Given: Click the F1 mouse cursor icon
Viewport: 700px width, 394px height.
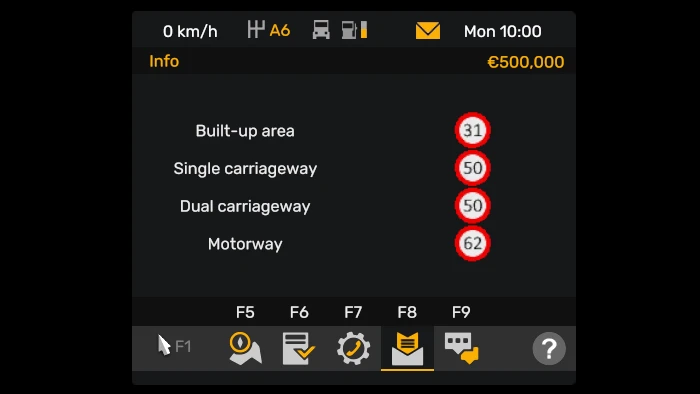Looking at the screenshot, I should click(174, 346).
